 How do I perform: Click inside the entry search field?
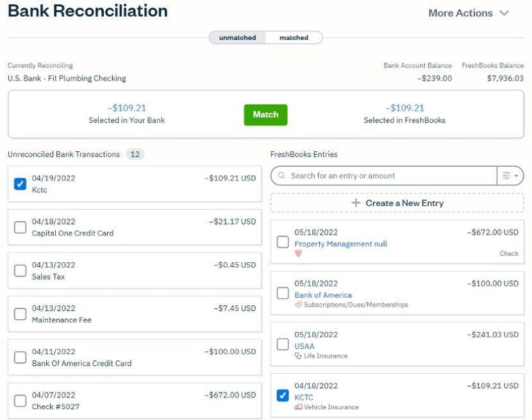click(385, 175)
